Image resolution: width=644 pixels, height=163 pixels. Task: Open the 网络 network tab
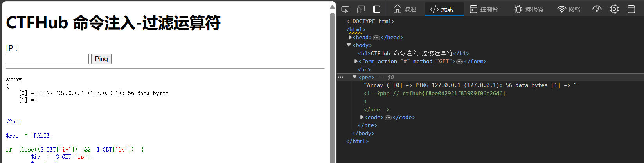[569, 9]
